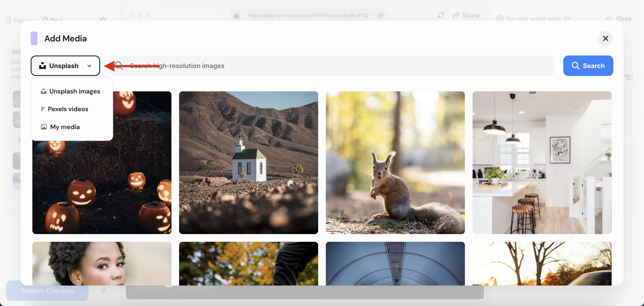Click the copy link icon in URL bar
Image resolution: width=644 pixels, height=306 pixels.
[381, 16]
